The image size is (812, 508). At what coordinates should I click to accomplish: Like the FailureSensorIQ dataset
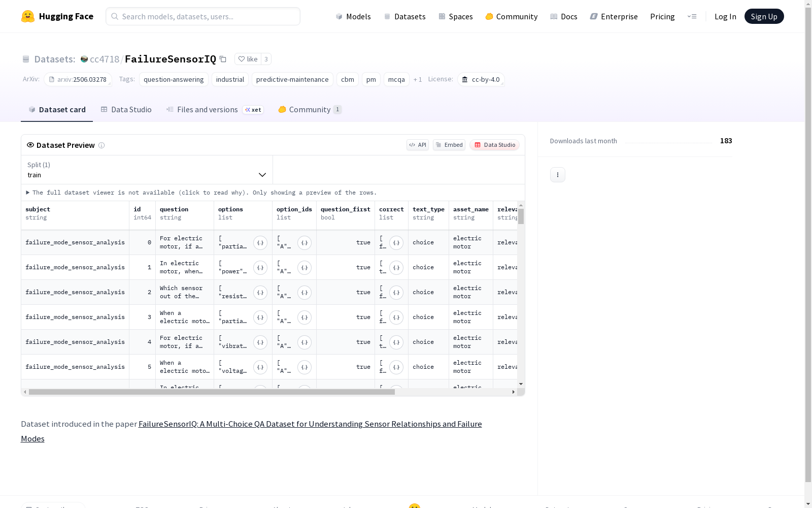click(248, 59)
